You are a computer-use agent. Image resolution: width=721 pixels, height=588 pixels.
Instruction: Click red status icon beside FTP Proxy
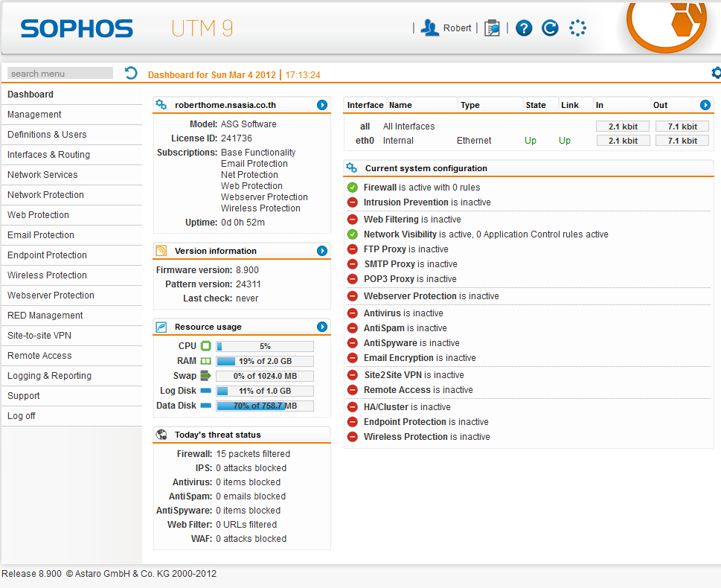[x=352, y=249]
